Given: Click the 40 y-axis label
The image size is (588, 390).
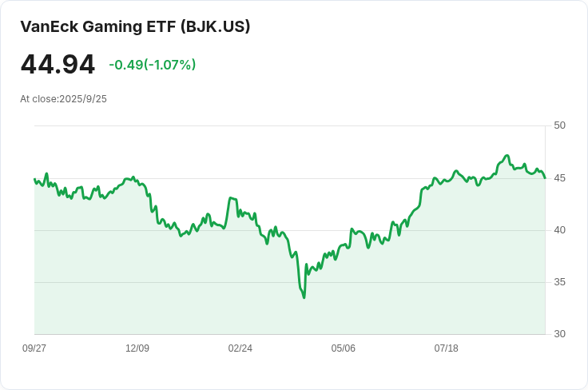Looking at the screenshot, I should (x=559, y=230).
